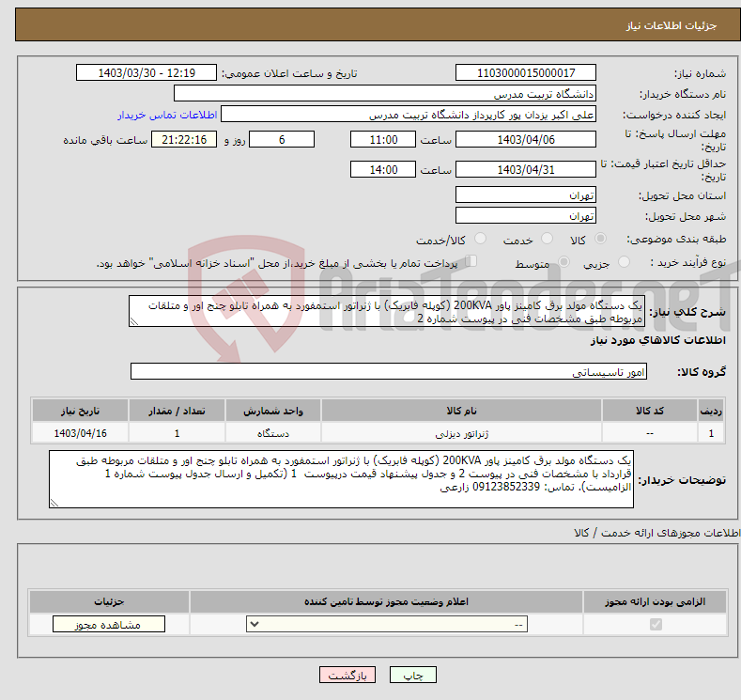Image resolution: width=741 pixels, height=700 pixels.
Task: Click the چاپ (print) button
Action: [x=412, y=675]
